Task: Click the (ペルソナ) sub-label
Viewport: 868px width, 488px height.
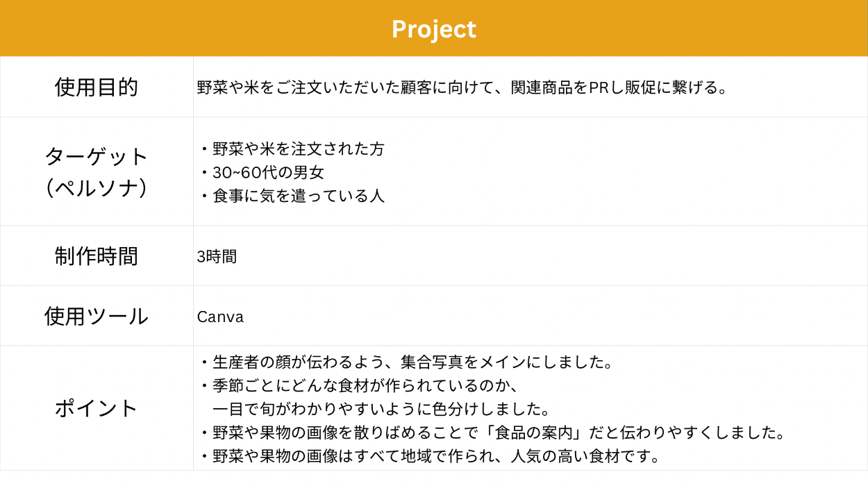Action: pyautogui.click(x=97, y=188)
